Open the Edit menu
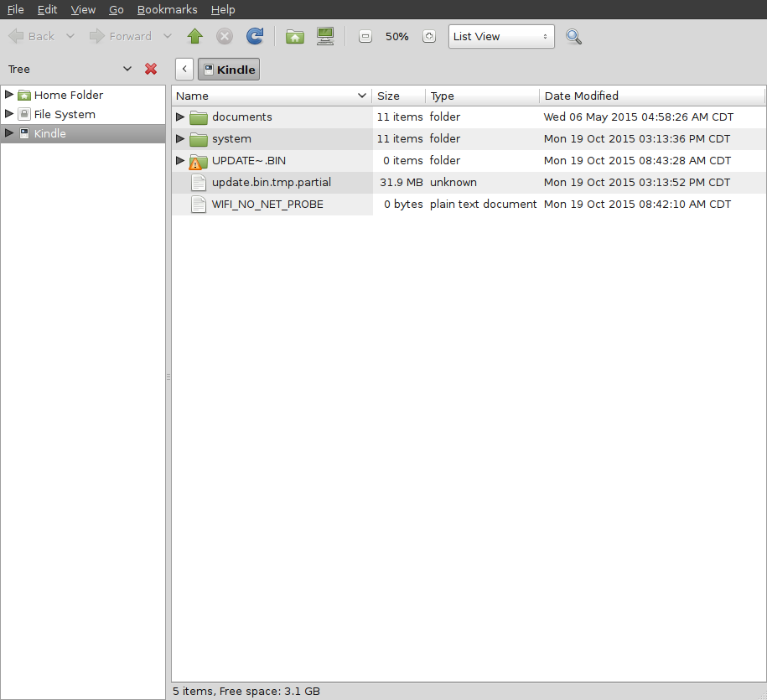Image resolution: width=767 pixels, height=700 pixels. click(x=48, y=10)
